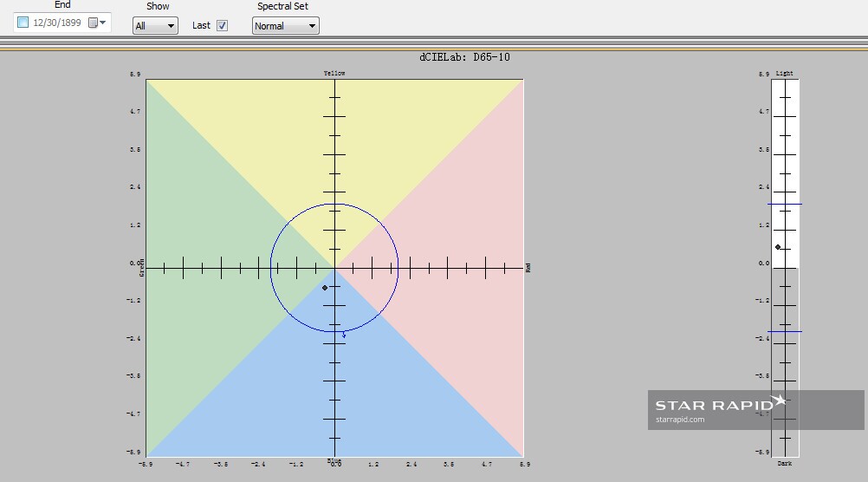
Task: Click the small blue arrow marker below the tolerance circle
Action: [344, 335]
